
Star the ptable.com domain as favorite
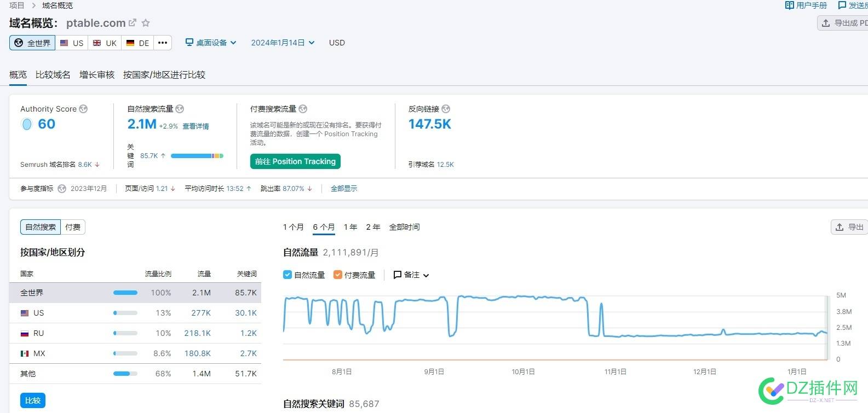(146, 23)
